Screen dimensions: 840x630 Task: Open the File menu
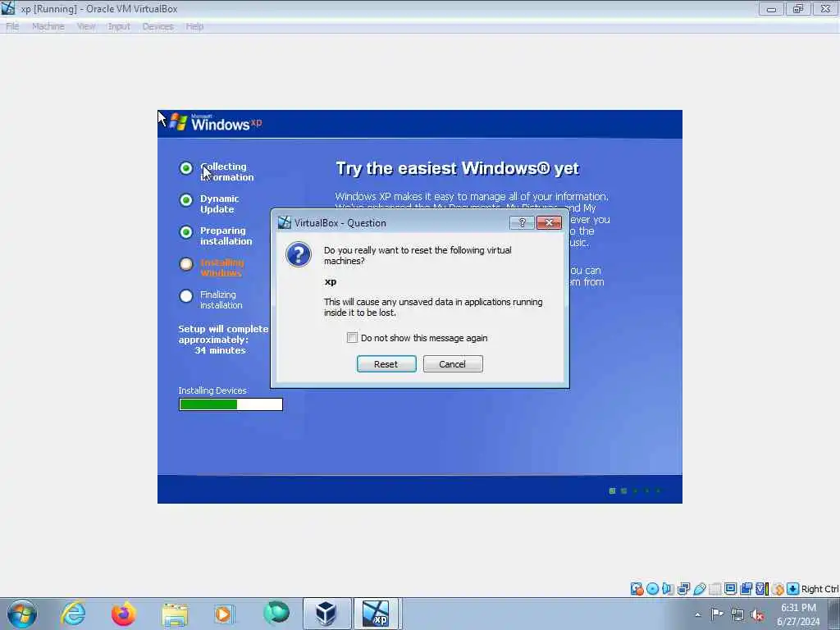(11, 26)
